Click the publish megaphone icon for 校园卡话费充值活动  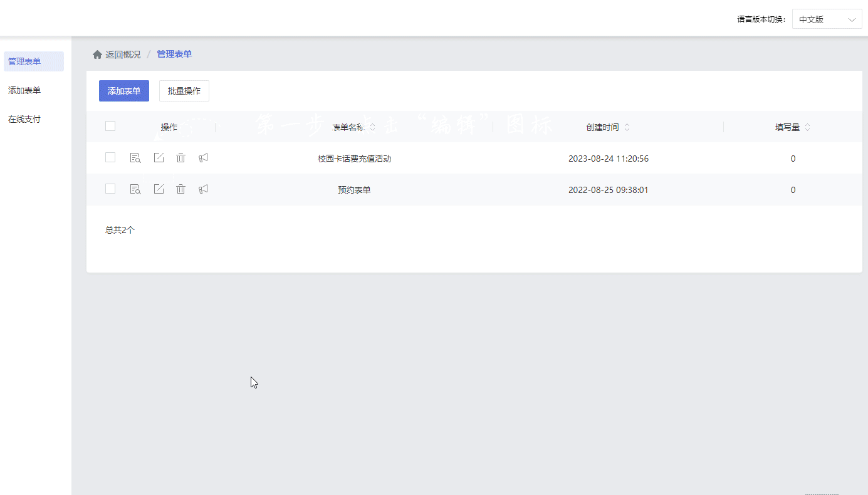tap(202, 158)
